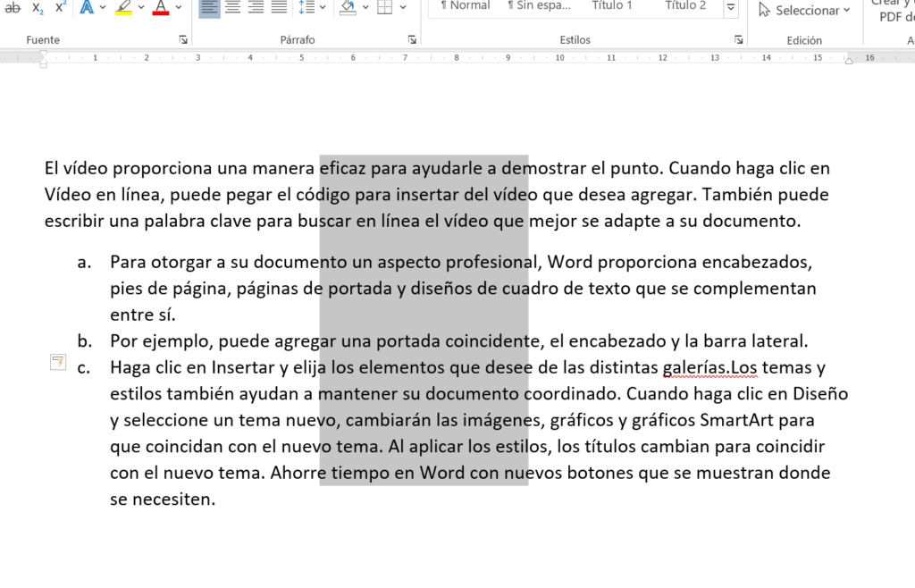Click the indent marker on the ruler
Image resolution: width=915 pixels, height=588 pixels.
44,57
